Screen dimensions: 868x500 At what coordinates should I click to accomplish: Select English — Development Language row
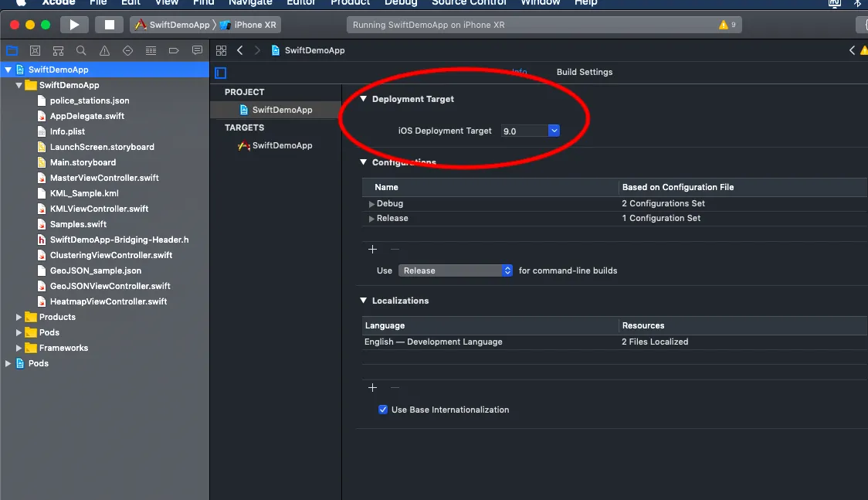[x=615, y=342]
